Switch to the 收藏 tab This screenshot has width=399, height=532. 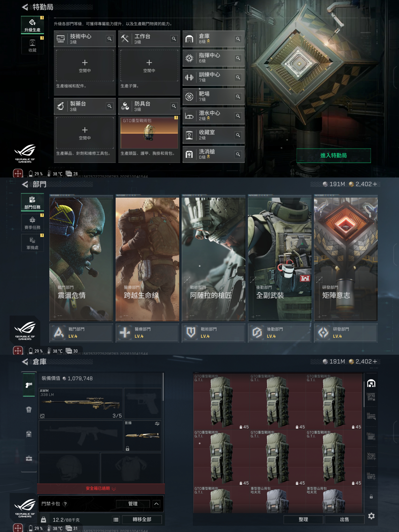coord(32,45)
